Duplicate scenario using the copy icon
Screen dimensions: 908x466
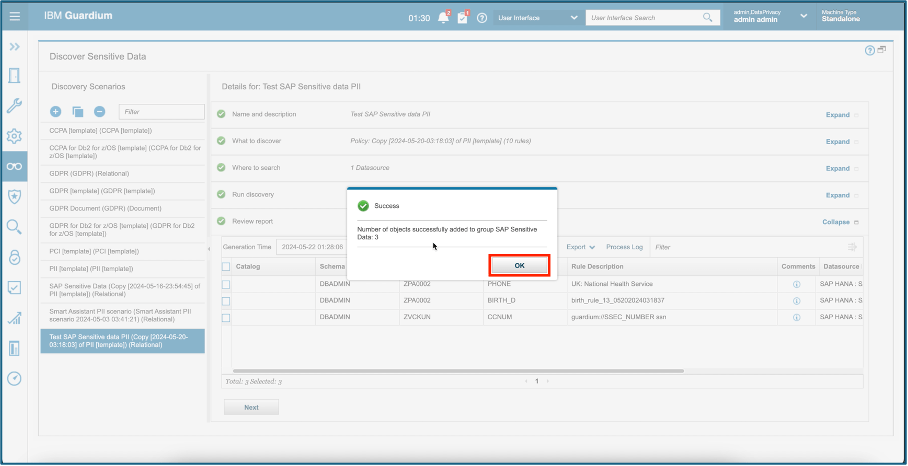tap(78, 112)
